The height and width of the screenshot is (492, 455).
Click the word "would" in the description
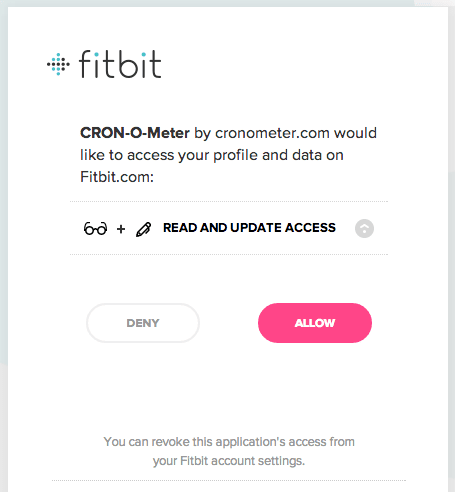tap(355, 133)
